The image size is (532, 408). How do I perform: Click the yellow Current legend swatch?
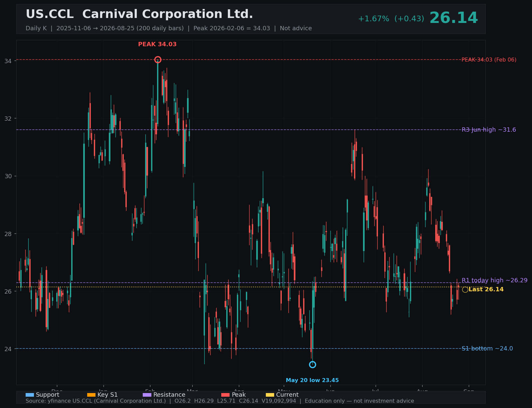(x=270, y=395)
